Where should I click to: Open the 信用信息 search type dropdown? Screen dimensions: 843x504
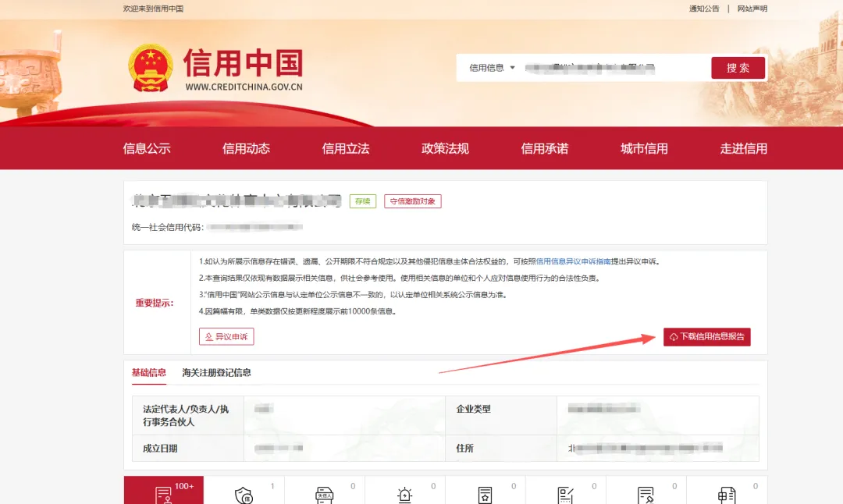point(492,68)
